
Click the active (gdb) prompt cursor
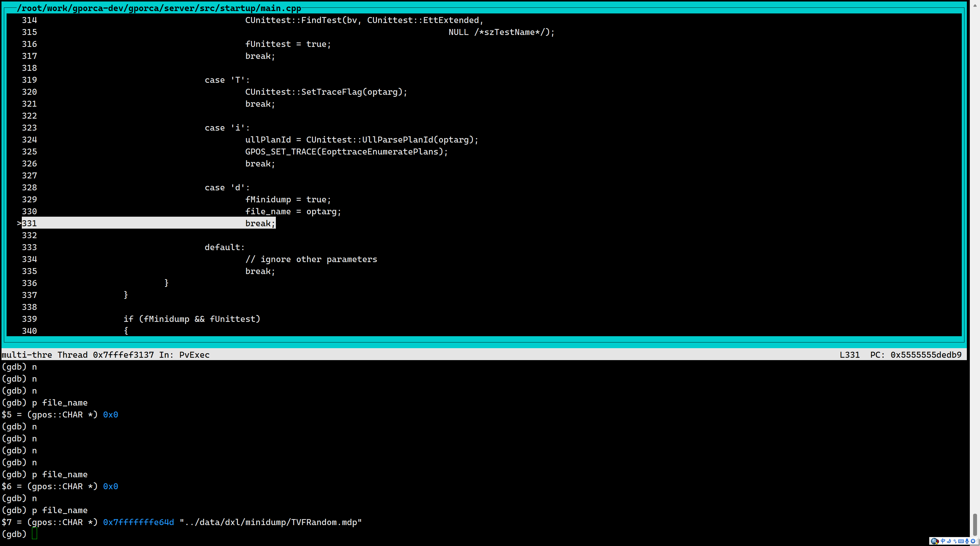coord(35,534)
